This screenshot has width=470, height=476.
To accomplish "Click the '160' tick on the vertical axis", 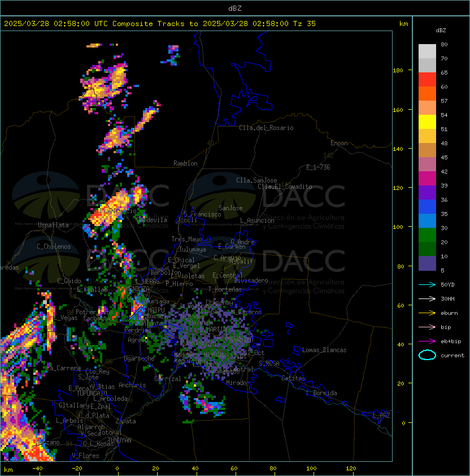I will (x=398, y=110).
